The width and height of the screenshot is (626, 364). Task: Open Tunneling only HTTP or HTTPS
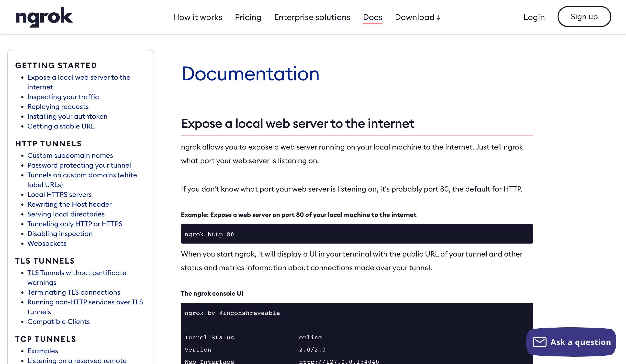(x=75, y=224)
